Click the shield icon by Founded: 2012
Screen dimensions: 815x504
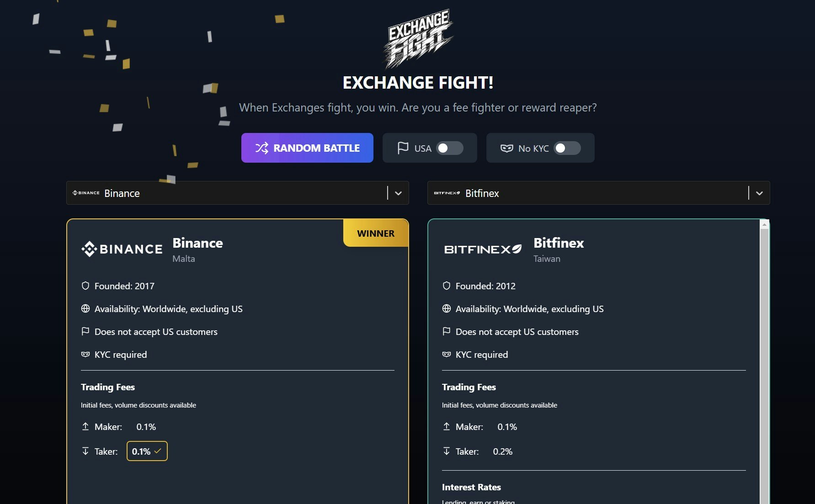point(447,286)
